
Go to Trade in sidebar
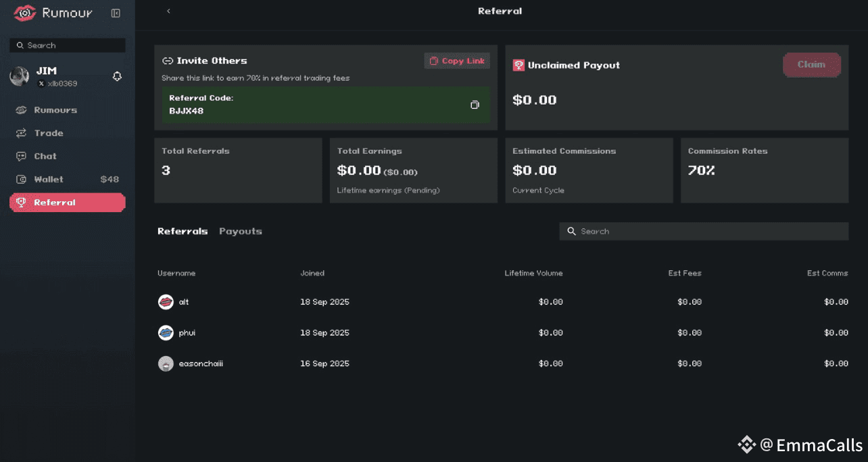click(x=49, y=133)
